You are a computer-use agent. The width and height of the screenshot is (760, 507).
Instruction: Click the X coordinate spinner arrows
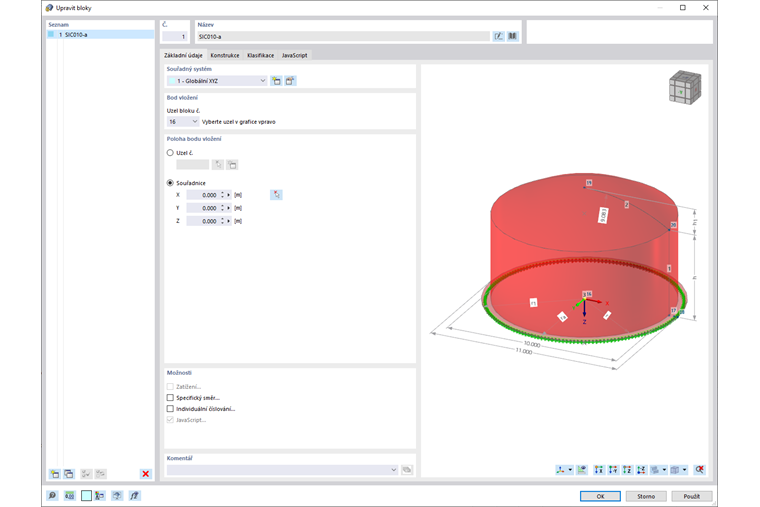(222, 195)
